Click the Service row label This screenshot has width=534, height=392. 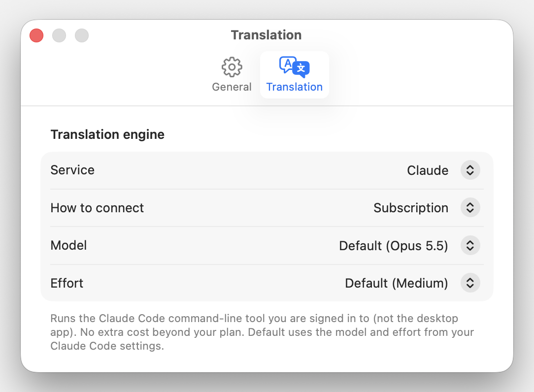(x=72, y=170)
